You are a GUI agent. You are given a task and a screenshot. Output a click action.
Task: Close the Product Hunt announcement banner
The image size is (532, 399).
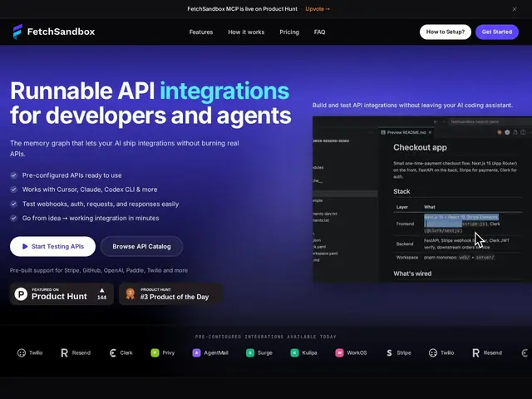coord(515,9)
